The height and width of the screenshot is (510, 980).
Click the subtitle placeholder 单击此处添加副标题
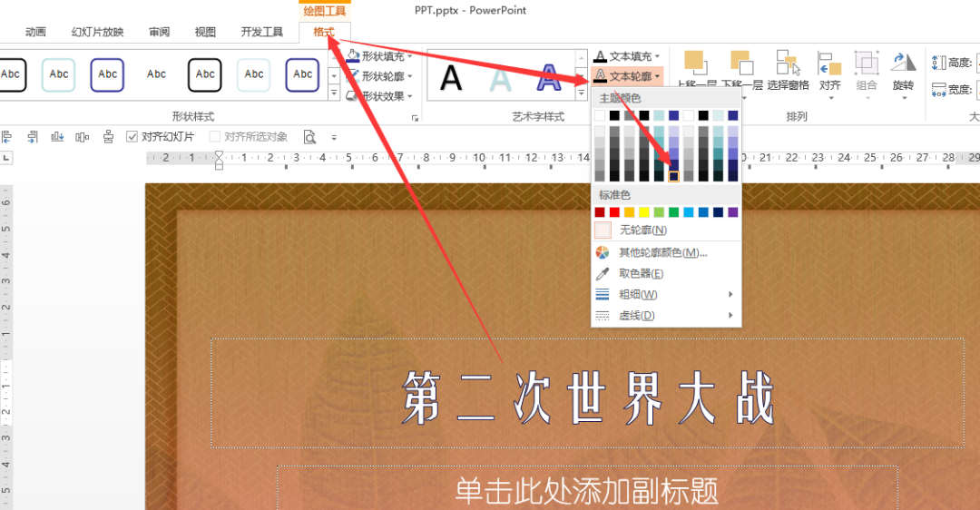(x=587, y=491)
